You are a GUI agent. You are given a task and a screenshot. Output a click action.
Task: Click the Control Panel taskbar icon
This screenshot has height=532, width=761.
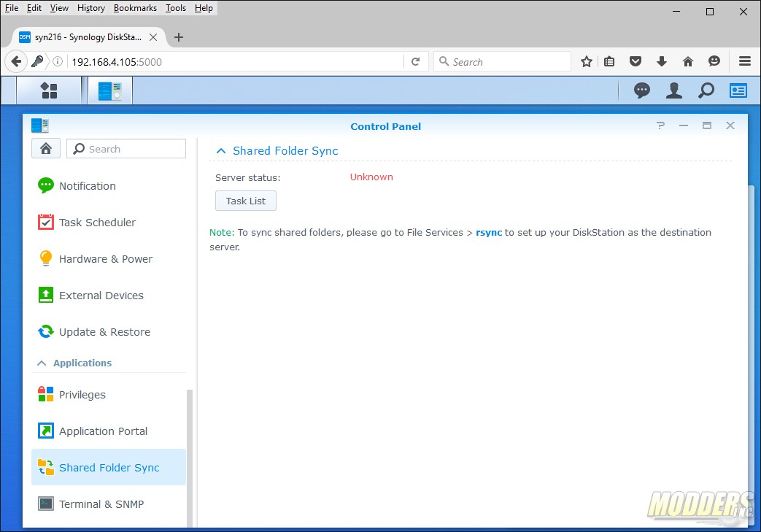(110, 90)
